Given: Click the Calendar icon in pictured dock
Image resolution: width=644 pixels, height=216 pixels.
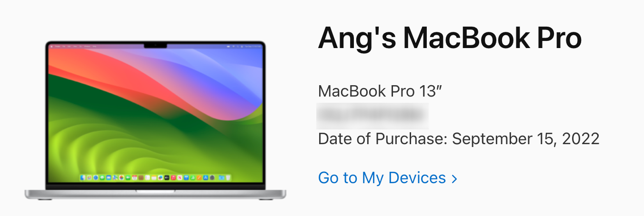Looking at the screenshot, I should tap(134, 177).
